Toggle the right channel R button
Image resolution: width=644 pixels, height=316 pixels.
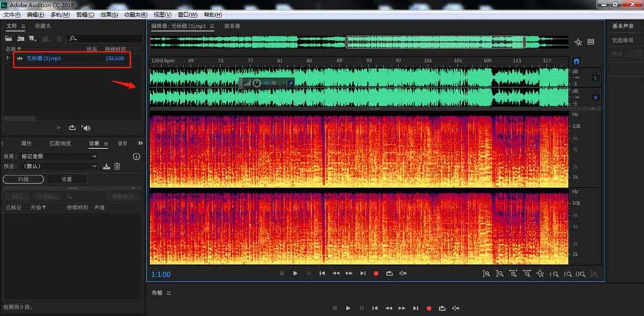[x=594, y=97]
